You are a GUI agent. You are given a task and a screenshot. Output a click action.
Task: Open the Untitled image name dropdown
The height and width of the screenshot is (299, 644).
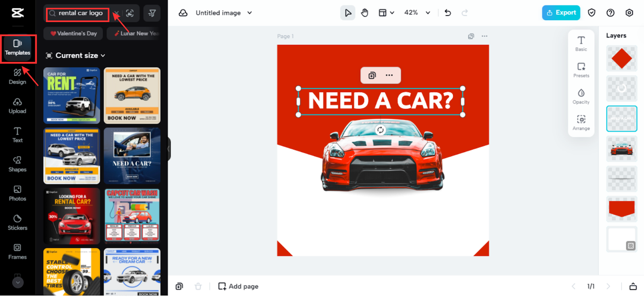224,13
